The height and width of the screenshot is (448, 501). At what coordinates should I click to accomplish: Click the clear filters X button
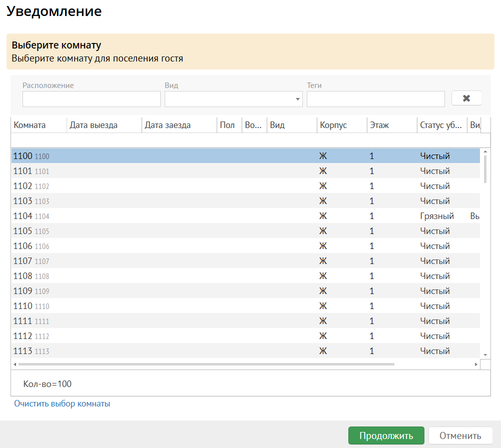pos(466,98)
